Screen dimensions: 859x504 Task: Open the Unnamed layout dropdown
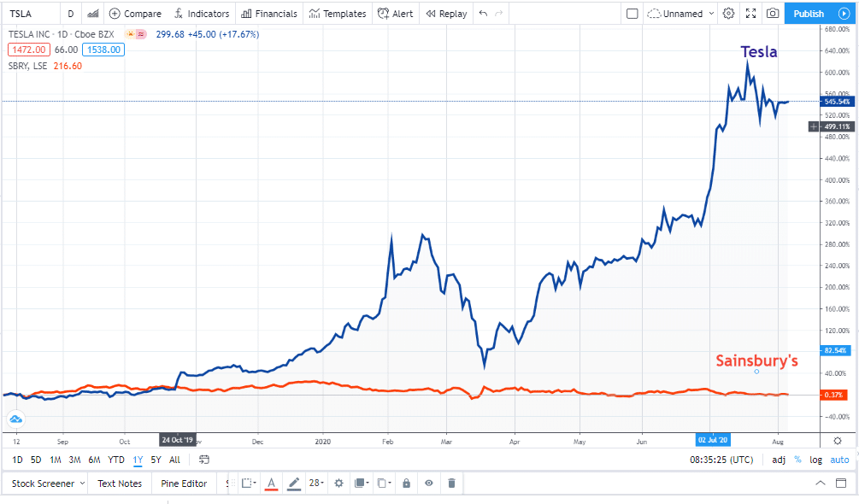click(681, 14)
